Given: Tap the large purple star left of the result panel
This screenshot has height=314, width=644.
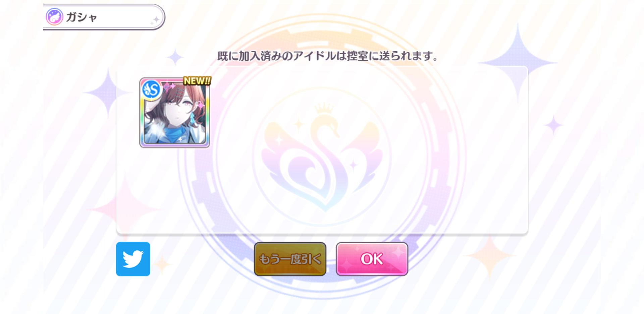Looking at the screenshot, I should point(107,93).
